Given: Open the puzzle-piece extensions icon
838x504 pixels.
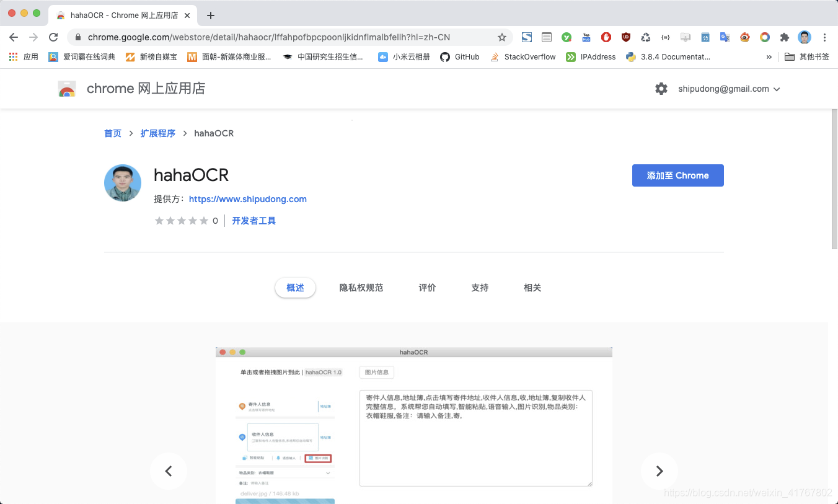Looking at the screenshot, I should tap(784, 37).
